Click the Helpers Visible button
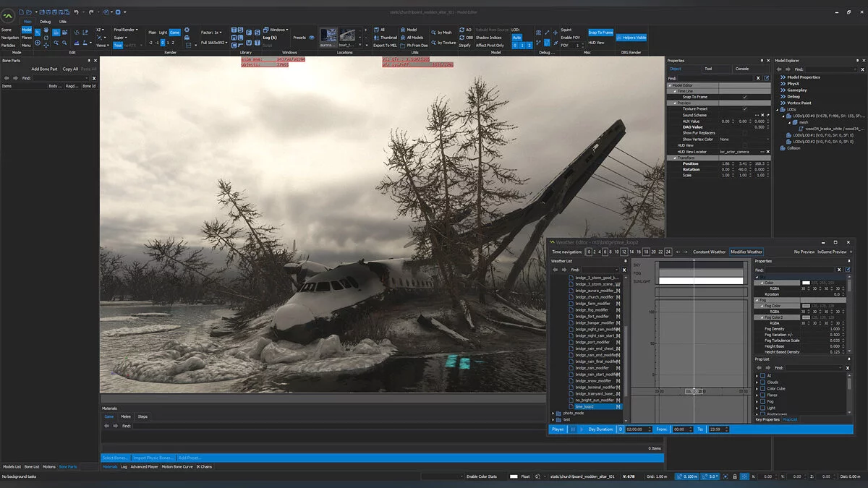Image resolution: width=868 pixels, height=488 pixels. point(631,37)
